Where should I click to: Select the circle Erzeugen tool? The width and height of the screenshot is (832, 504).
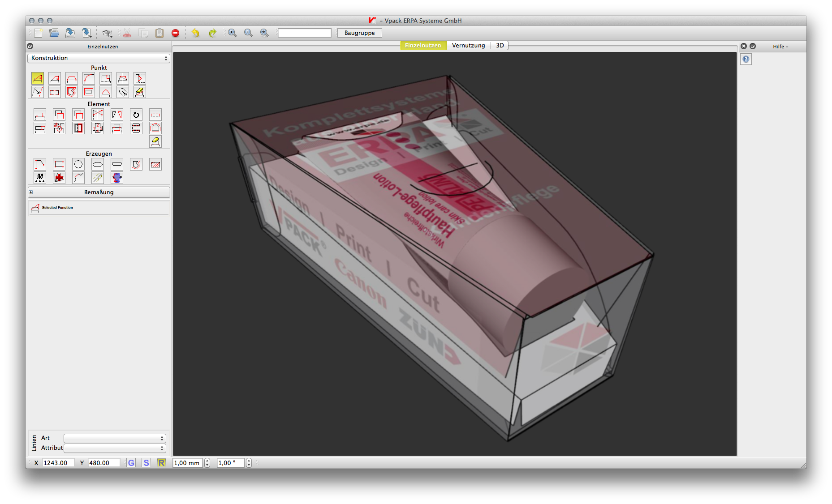(x=78, y=164)
